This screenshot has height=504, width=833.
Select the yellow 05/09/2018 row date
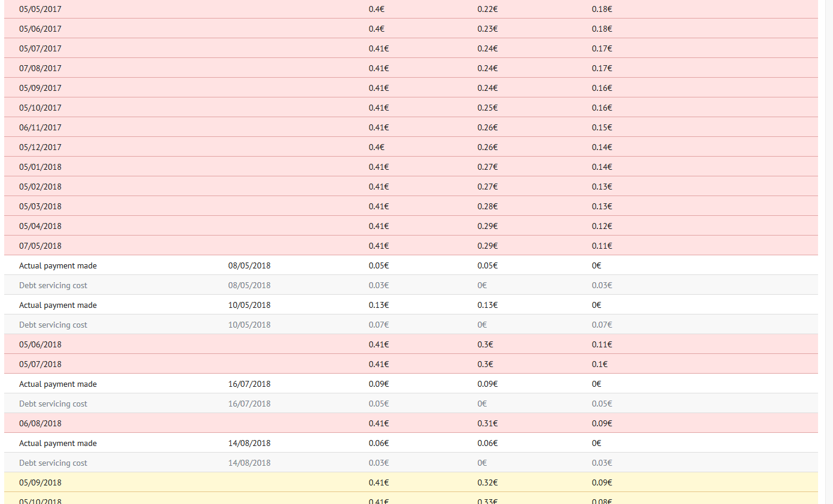pyautogui.click(x=40, y=482)
